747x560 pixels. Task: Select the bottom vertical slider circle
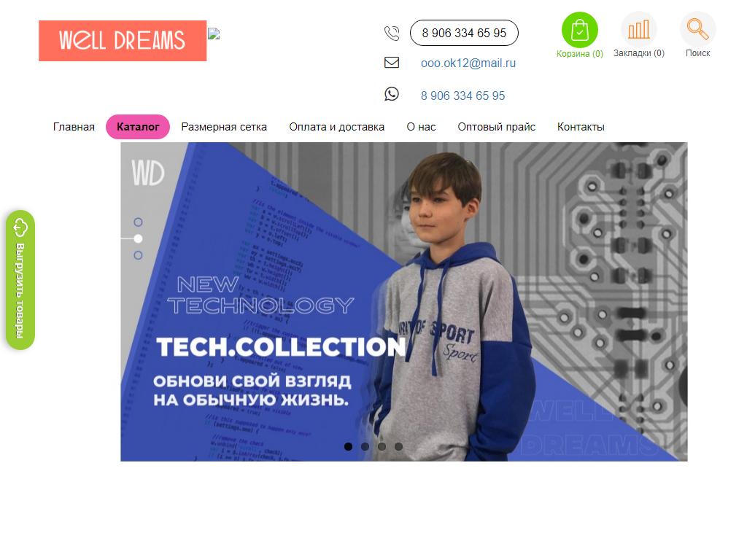[138, 255]
